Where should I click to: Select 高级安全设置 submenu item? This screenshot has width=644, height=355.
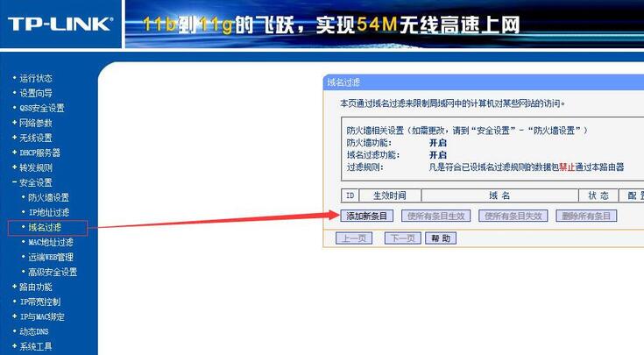coord(53,272)
